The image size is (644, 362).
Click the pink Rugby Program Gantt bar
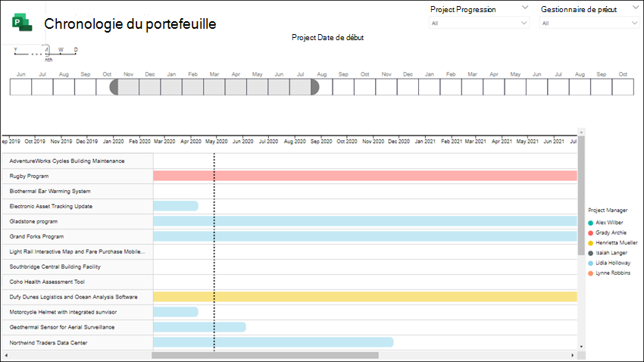pos(365,176)
